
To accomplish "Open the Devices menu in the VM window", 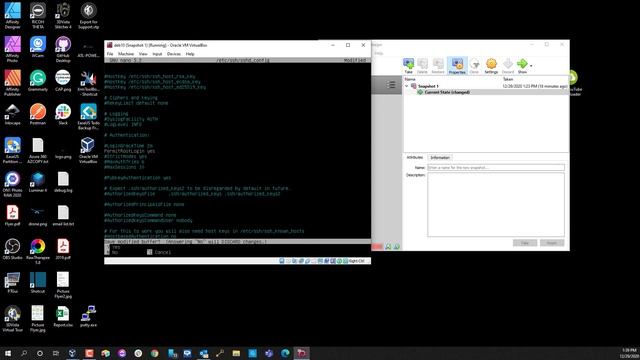I will [173, 54].
